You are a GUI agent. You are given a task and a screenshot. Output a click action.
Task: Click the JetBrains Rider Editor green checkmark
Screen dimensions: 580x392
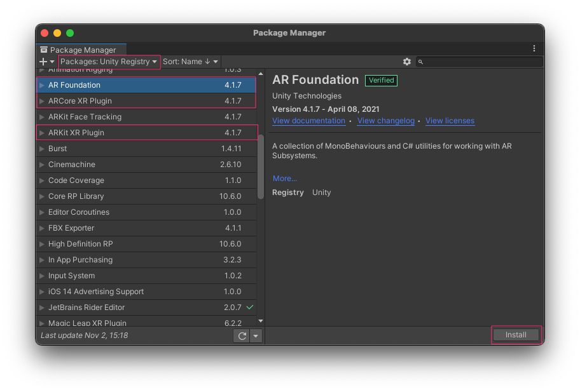pos(250,307)
